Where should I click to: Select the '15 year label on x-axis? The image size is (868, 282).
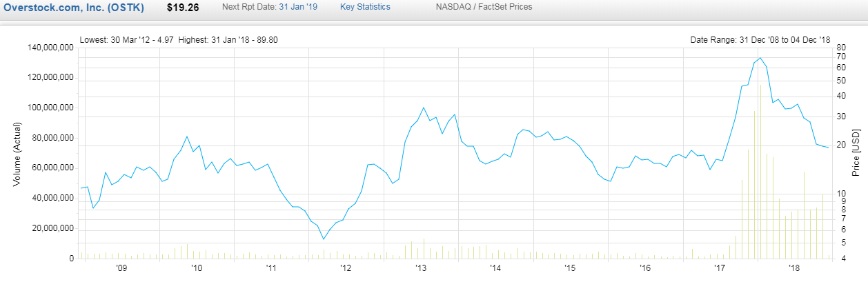[569, 268]
